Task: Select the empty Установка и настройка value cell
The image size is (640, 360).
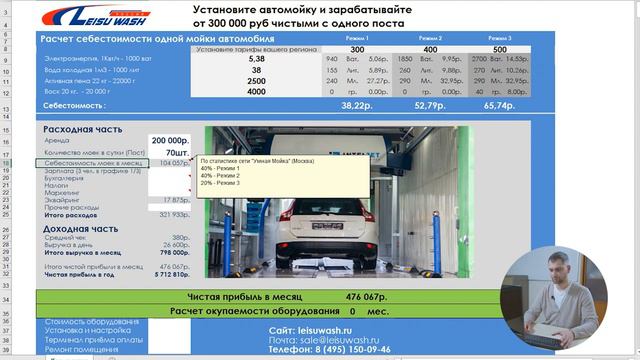Action: (169, 331)
